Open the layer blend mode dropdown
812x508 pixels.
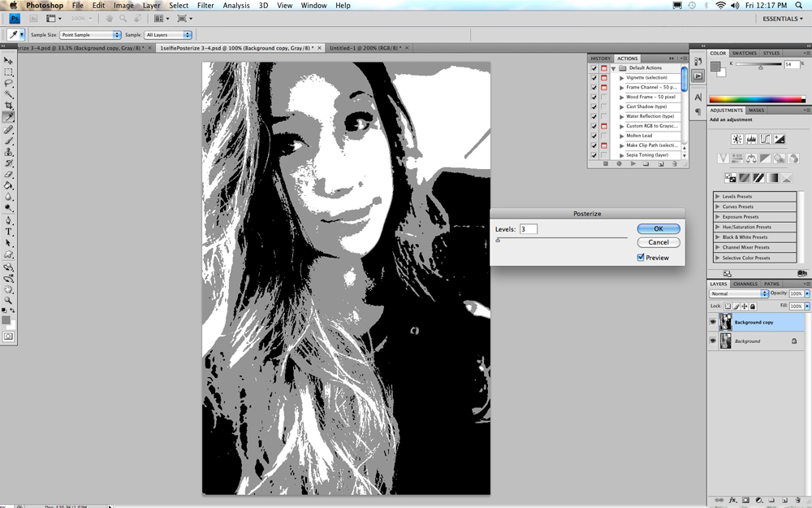point(738,293)
